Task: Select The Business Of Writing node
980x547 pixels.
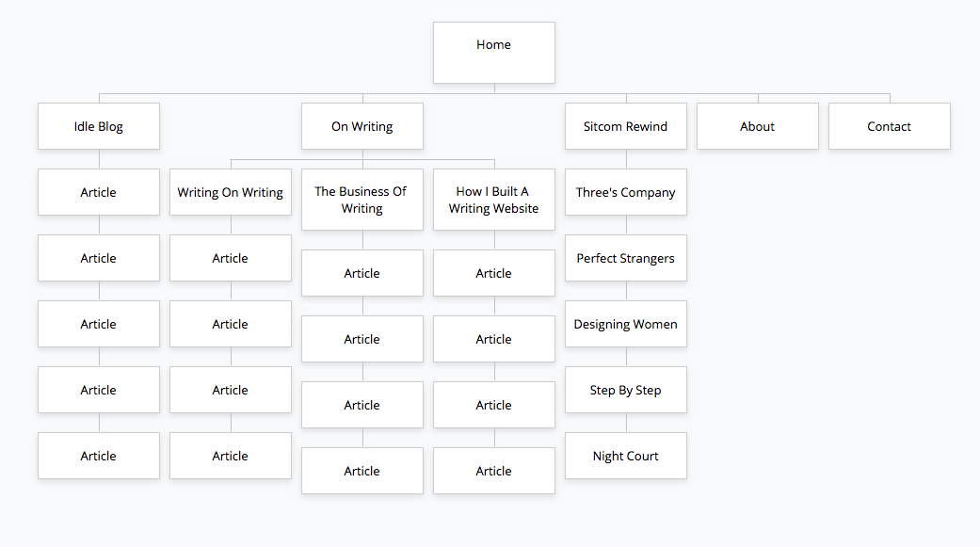Action: click(x=362, y=200)
